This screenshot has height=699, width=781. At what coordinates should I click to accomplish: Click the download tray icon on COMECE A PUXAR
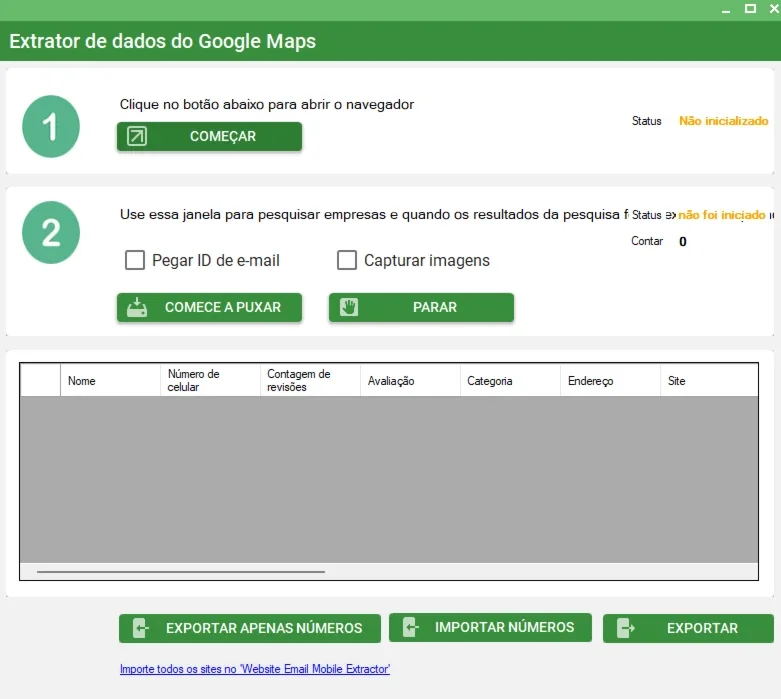136,307
